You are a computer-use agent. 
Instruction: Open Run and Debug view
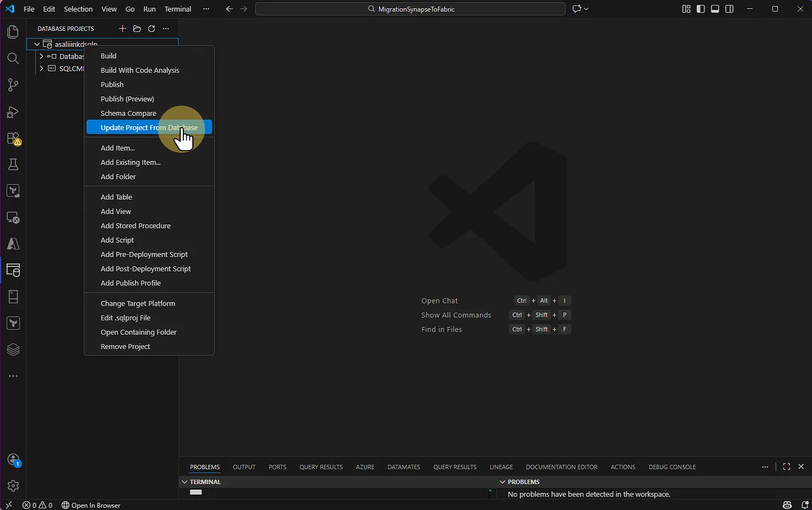point(13,112)
